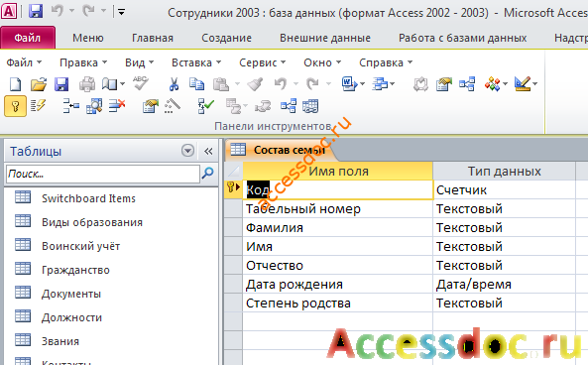Image resolution: width=588 pixels, height=365 pixels.
Task: Open the Relationships icon in the top toolbar row
Action: tap(467, 84)
